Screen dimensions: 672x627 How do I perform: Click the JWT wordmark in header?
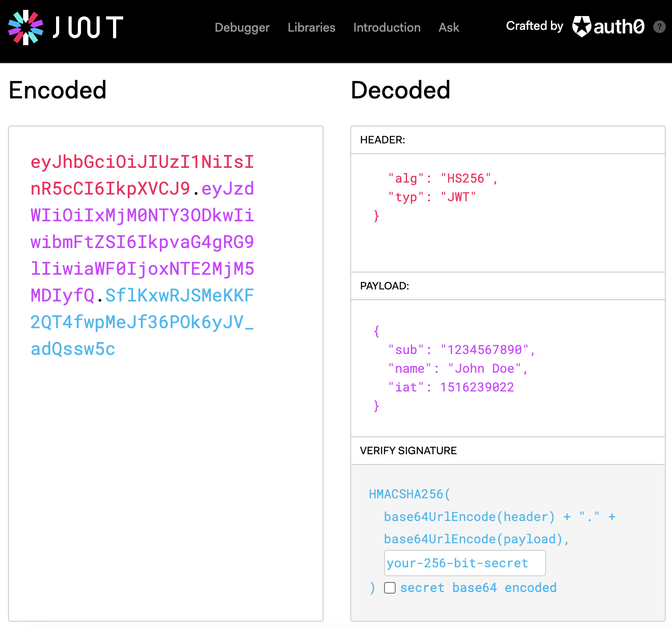tap(88, 28)
